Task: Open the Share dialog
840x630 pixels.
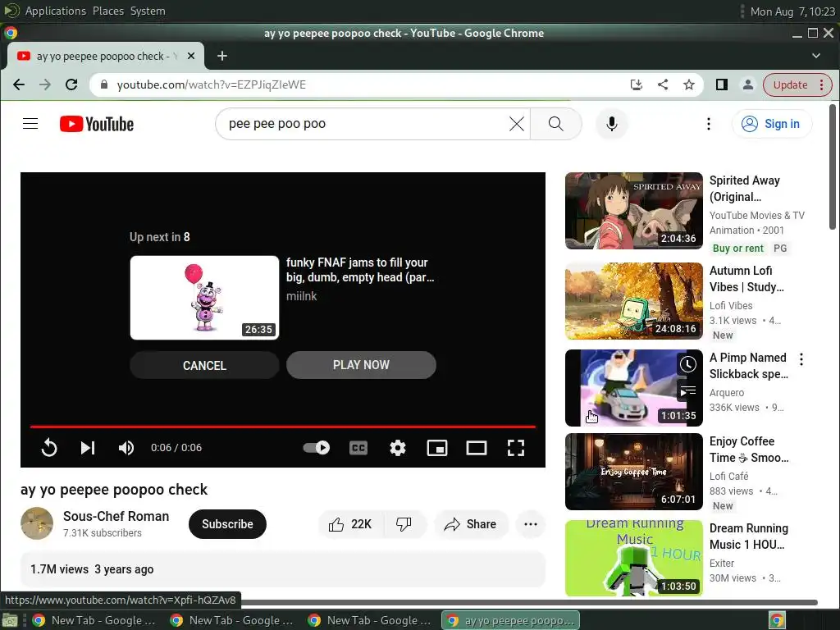Action: 471,524
